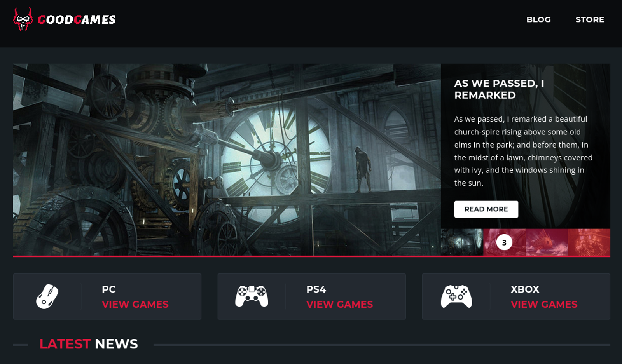Click the large clock tower hero image

pyautogui.click(x=227, y=159)
